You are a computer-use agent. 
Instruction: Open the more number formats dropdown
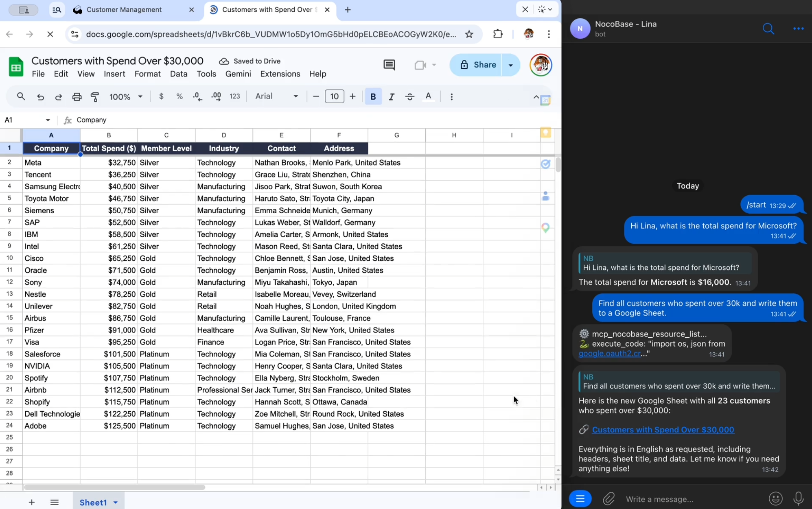coord(235,96)
